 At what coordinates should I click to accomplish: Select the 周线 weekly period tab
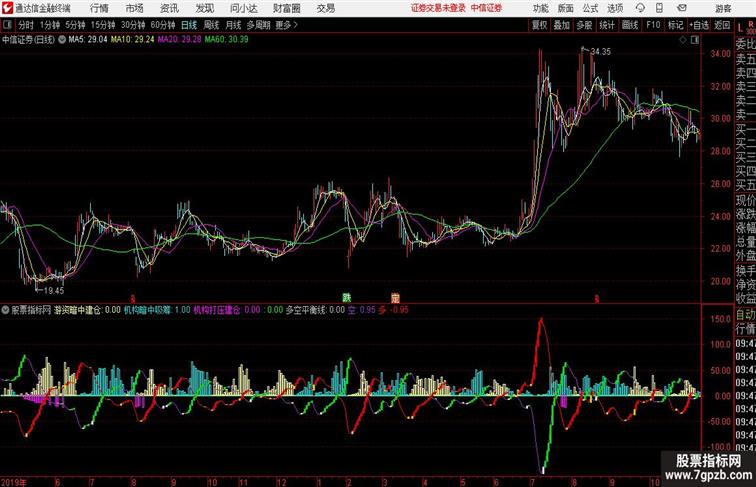(x=211, y=25)
